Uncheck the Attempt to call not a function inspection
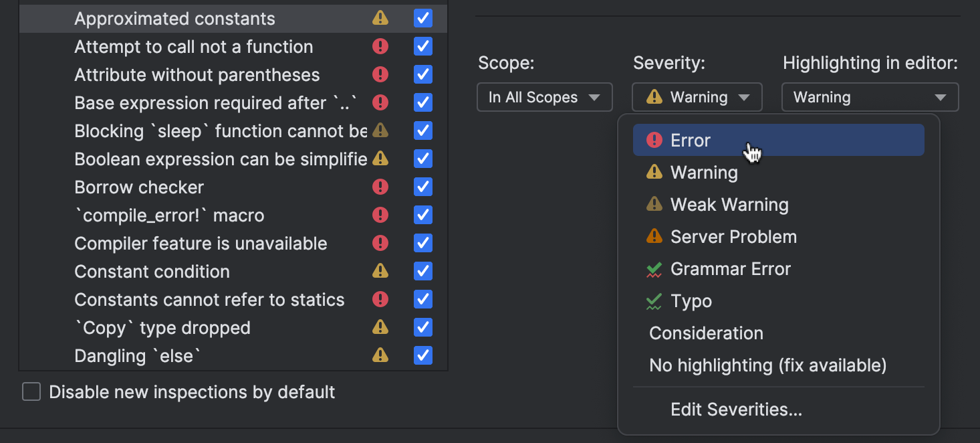 coord(423,46)
